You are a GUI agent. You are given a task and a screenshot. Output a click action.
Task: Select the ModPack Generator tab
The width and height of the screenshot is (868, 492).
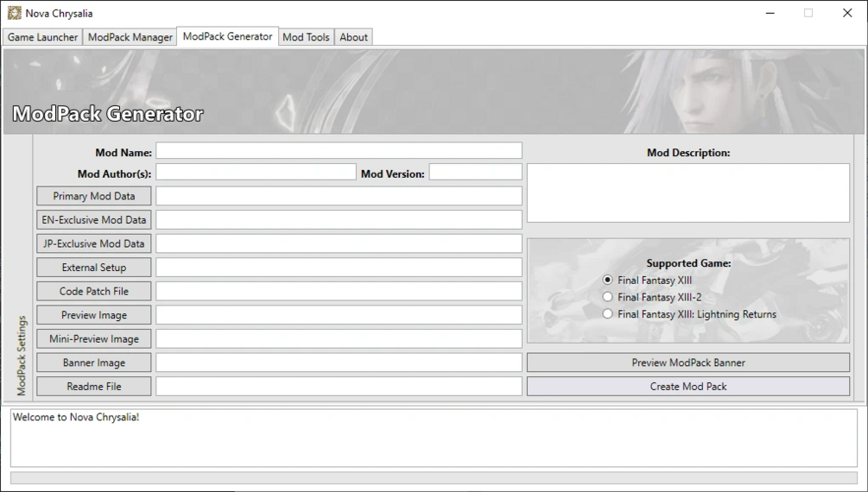point(227,36)
